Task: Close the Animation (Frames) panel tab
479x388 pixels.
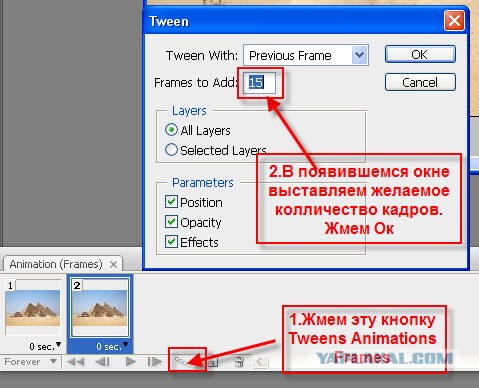Action: coord(114,265)
